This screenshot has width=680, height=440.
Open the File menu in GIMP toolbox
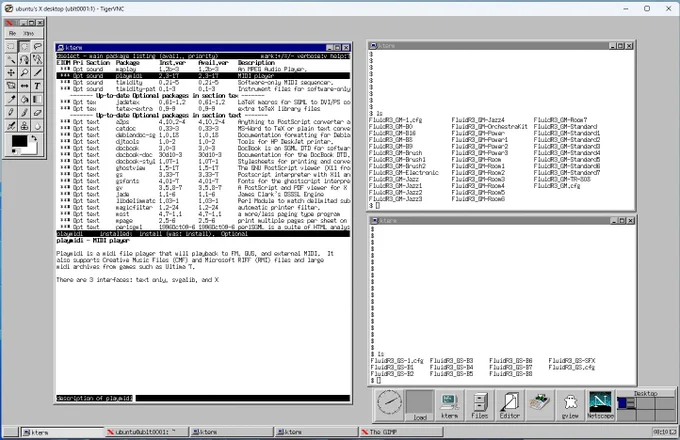coord(13,33)
